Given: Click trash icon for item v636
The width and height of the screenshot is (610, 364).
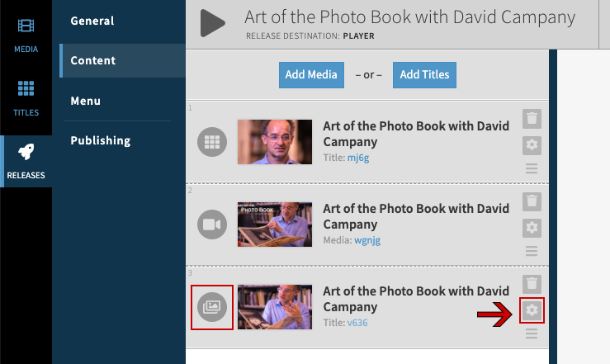Looking at the screenshot, I should pos(532,283).
